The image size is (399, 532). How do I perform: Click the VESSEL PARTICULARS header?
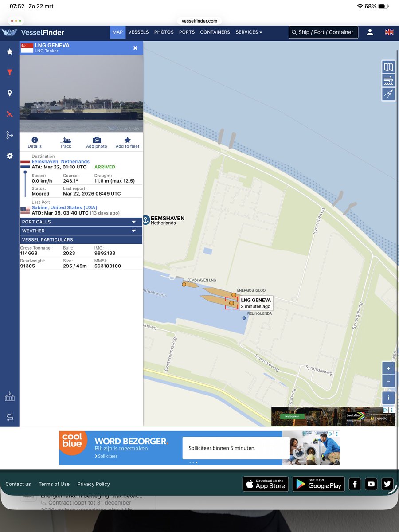tap(81, 240)
